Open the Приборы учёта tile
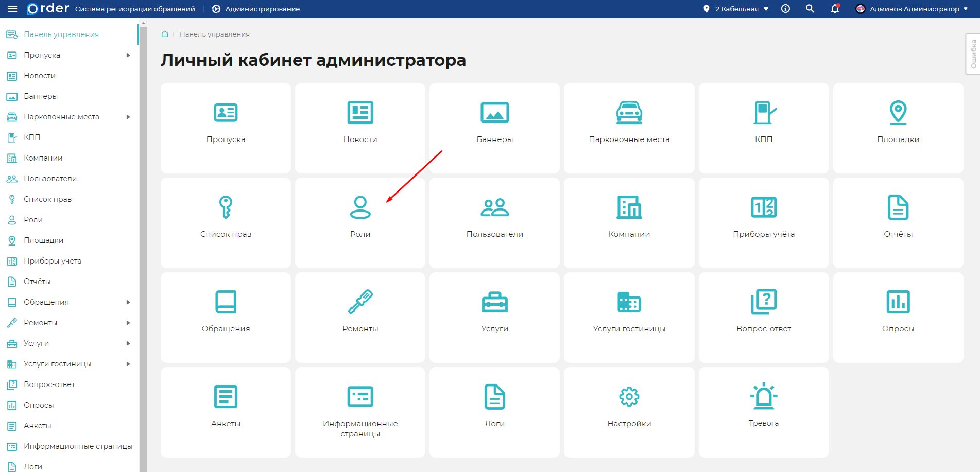980x472 pixels. point(763,222)
